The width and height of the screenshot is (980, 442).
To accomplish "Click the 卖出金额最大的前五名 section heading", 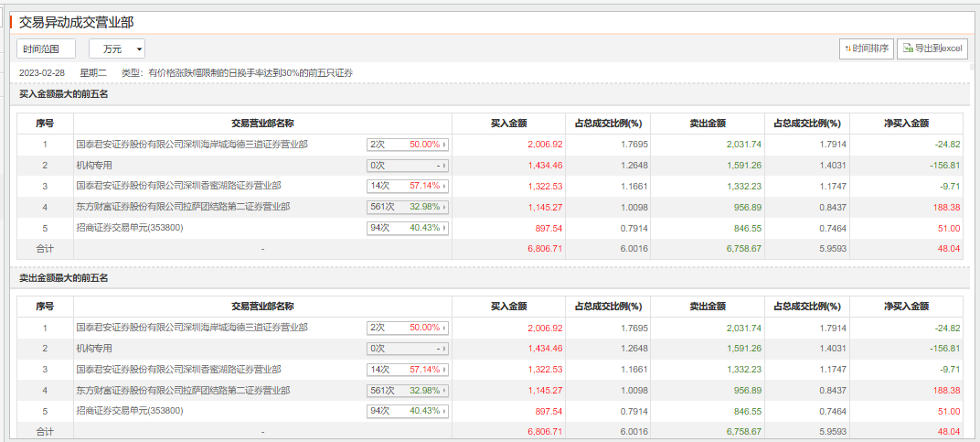I will (64, 277).
